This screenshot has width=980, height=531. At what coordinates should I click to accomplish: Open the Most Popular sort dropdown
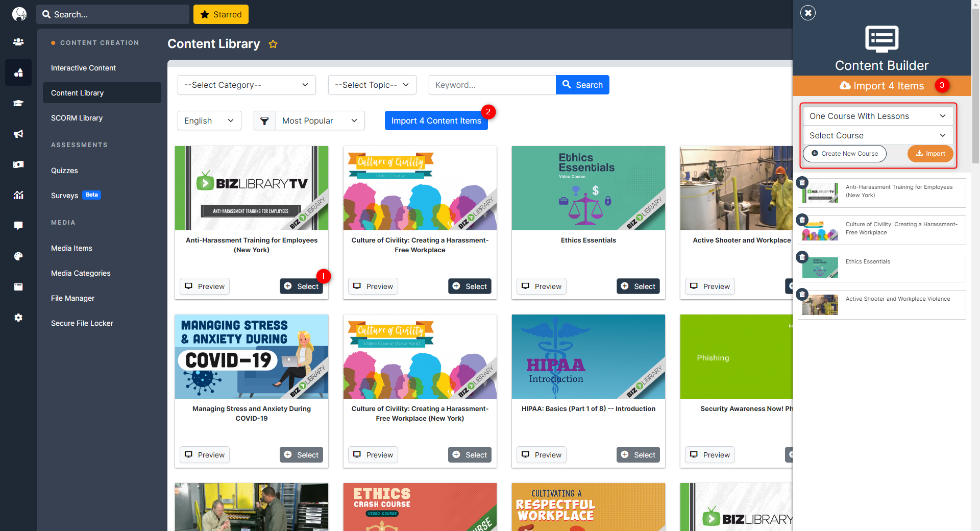point(320,120)
